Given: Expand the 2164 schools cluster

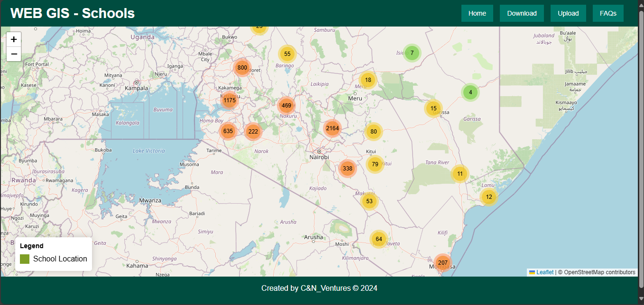Looking at the screenshot, I should pyautogui.click(x=332, y=128).
